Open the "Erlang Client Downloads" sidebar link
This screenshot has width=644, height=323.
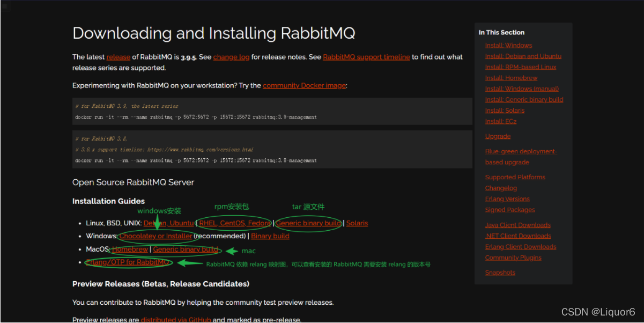click(x=521, y=247)
